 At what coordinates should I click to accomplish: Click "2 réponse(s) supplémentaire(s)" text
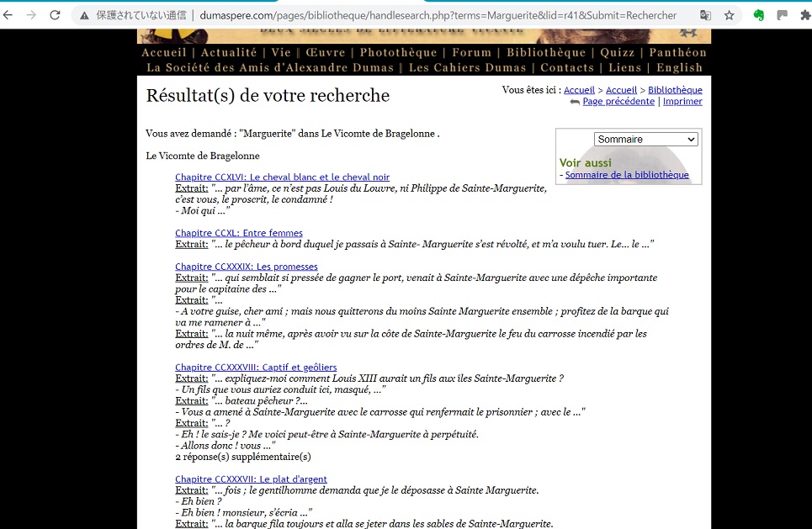point(243,457)
